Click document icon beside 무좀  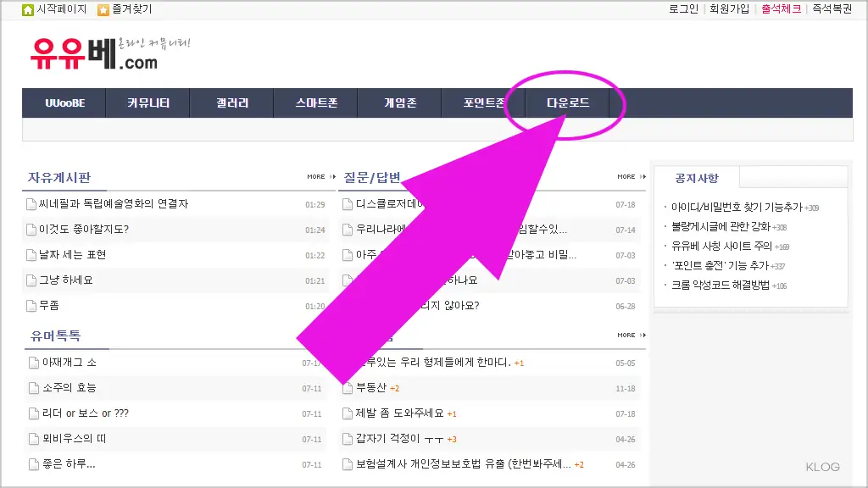[x=31, y=305]
